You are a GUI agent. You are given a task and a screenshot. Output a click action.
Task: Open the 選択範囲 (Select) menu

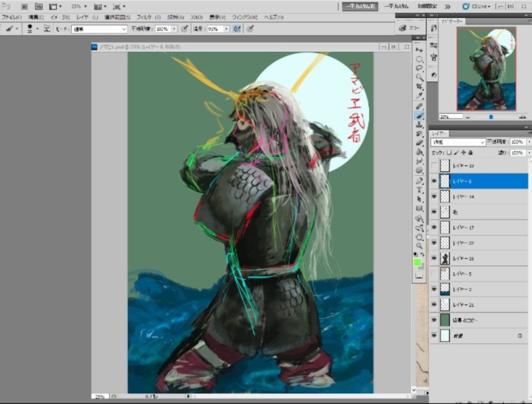point(118,17)
